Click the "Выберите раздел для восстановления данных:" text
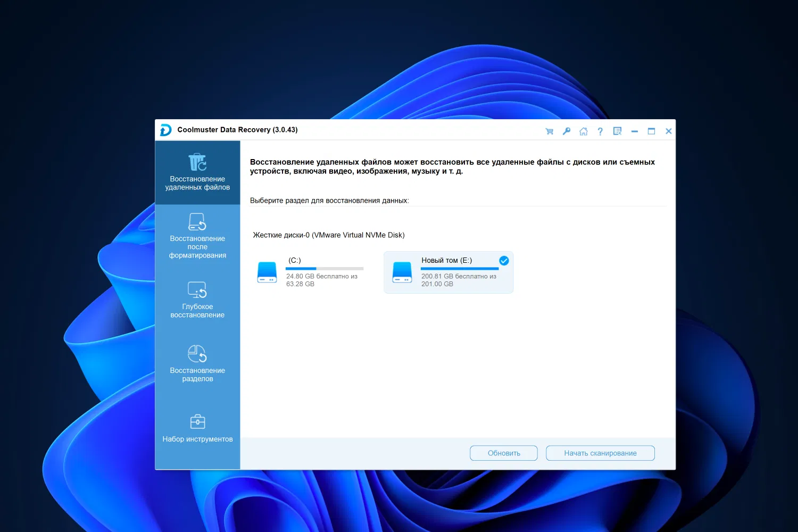This screenshot has width=798, height=532. point(329,201)
